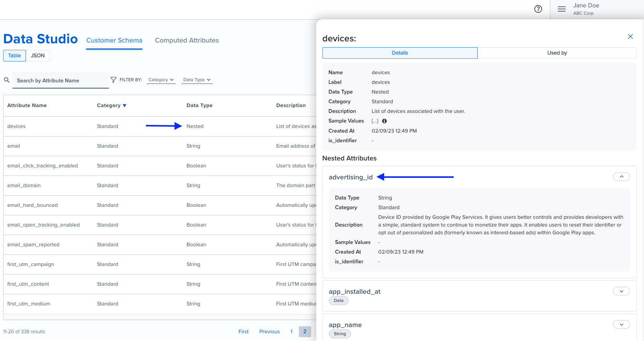This screenshot has height=341, width=644.
Task: Click the Nested data type cell
Action: [x=195, y=126]
